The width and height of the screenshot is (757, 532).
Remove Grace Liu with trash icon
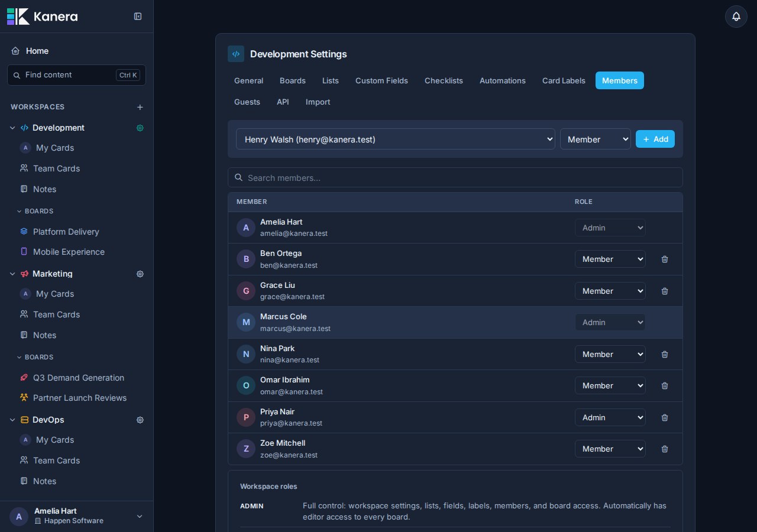(x=665, y=291)
